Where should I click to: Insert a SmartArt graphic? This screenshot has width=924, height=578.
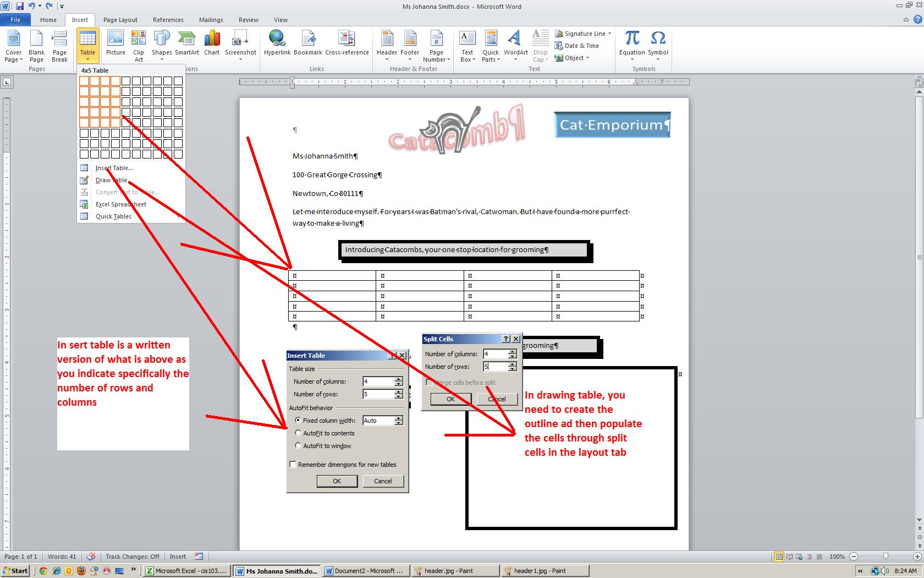click(187, 43)
